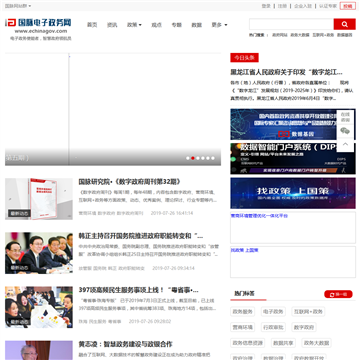Select the active red carousel dot
The image size is (360, 360).
tap(193, 158)
